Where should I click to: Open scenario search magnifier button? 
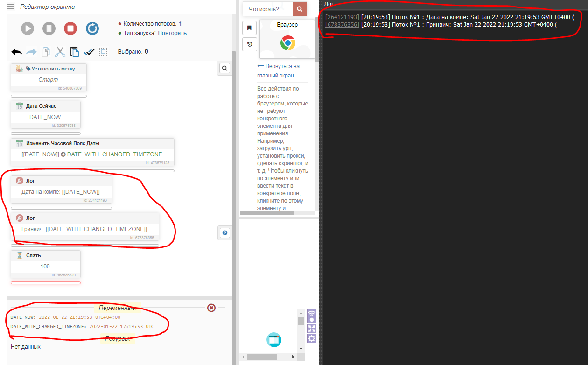click(225, 69)
